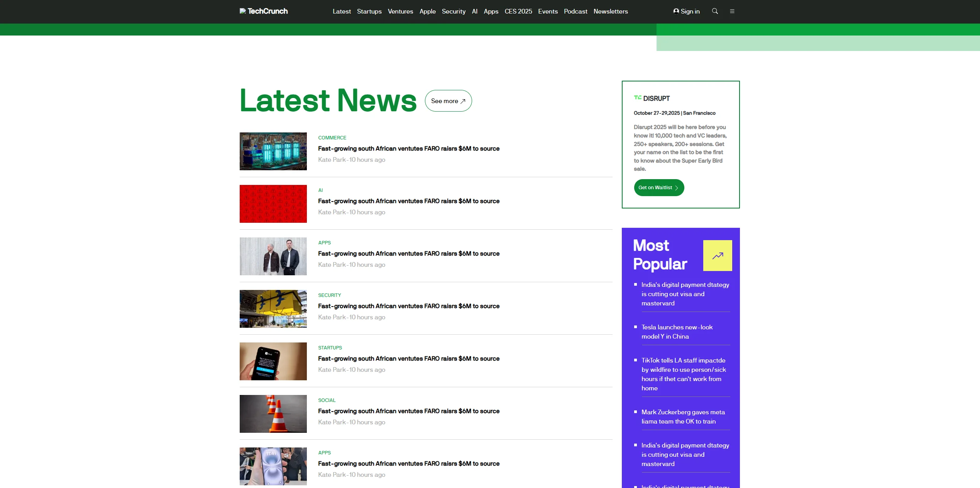
Task: Open search with the magnifier icon
Action: point(715,11)
